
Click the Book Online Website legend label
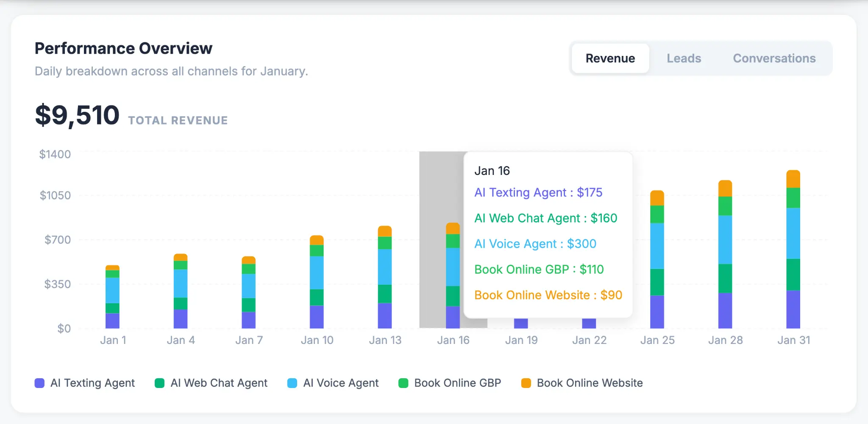point(590,383)
